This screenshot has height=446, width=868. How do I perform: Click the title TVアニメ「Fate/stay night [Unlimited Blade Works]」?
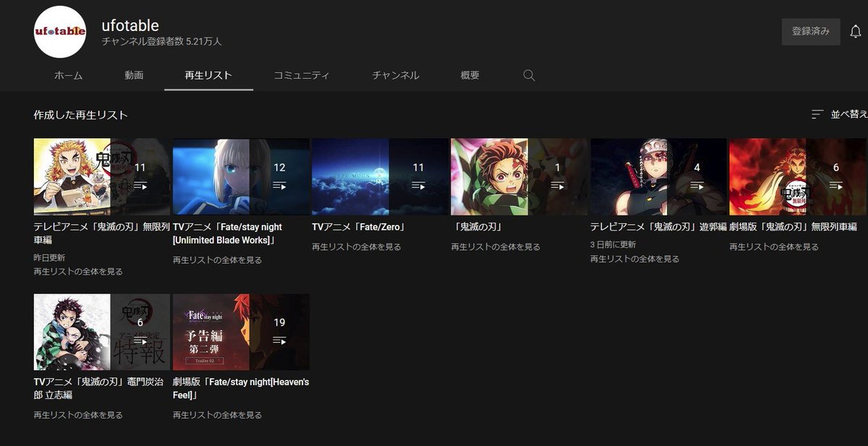tap(228, 233)
